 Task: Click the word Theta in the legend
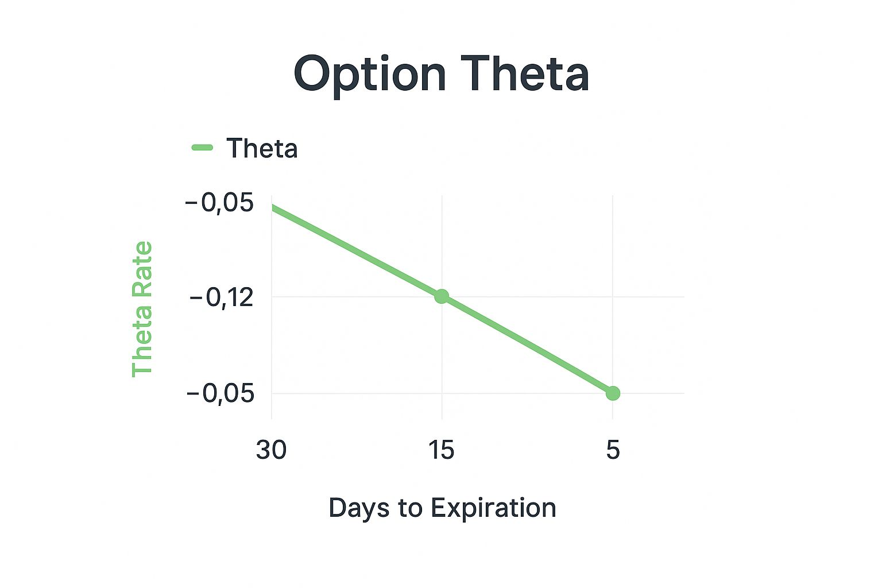point(262,148)
